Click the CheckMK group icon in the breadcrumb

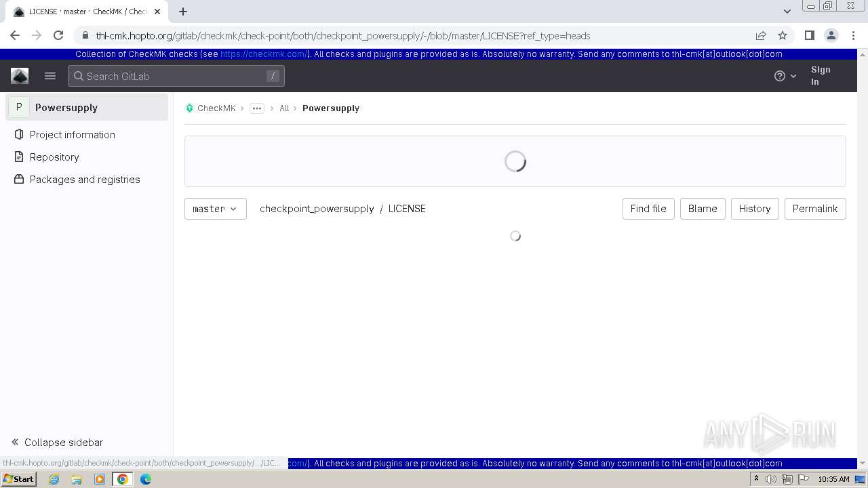coord(190,108)
